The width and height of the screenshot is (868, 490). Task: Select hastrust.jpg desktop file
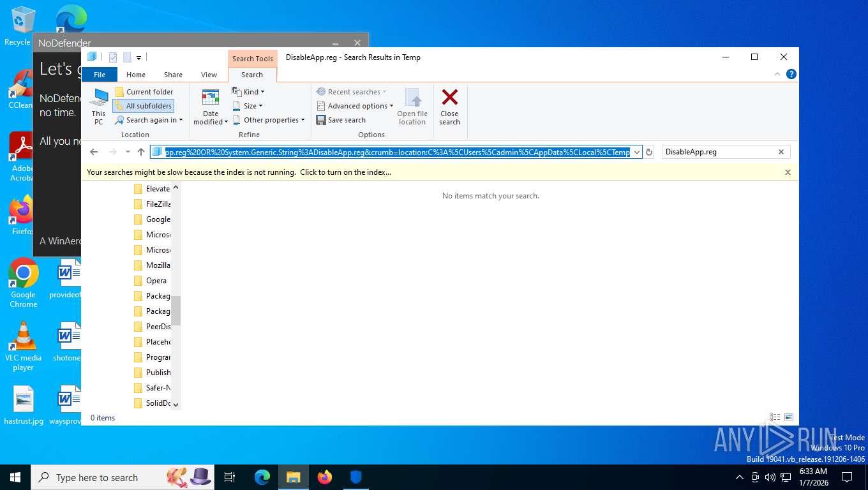pyautogui.click(x=23, y=405)
